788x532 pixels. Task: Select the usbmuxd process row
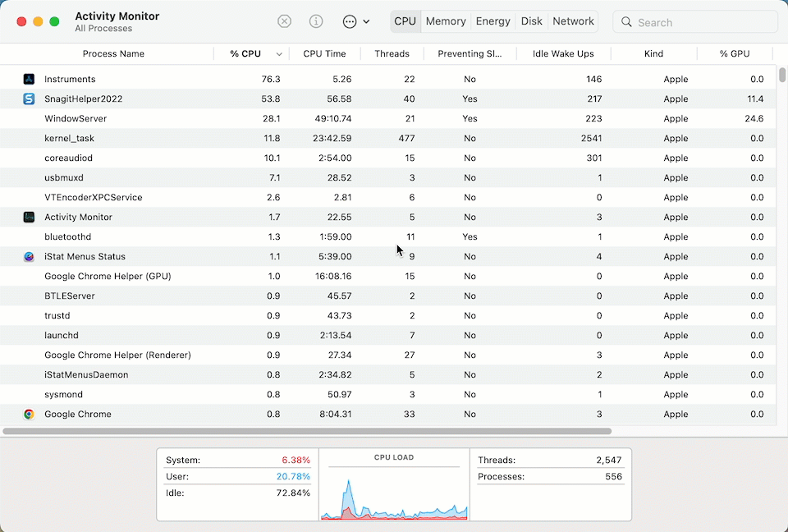tap(387, 177)
